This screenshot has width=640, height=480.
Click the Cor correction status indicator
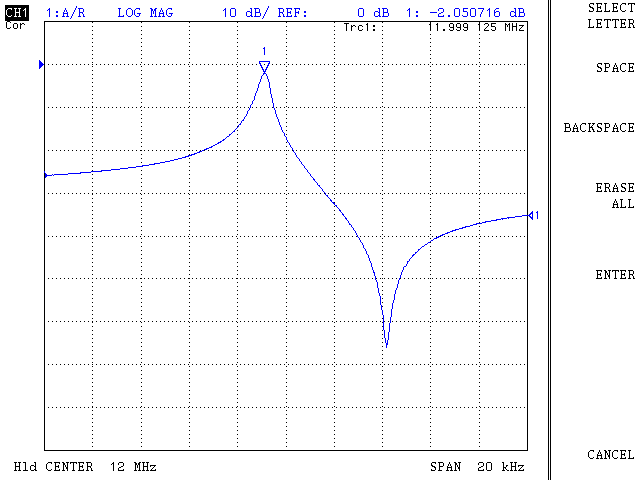tap(15, 26)
